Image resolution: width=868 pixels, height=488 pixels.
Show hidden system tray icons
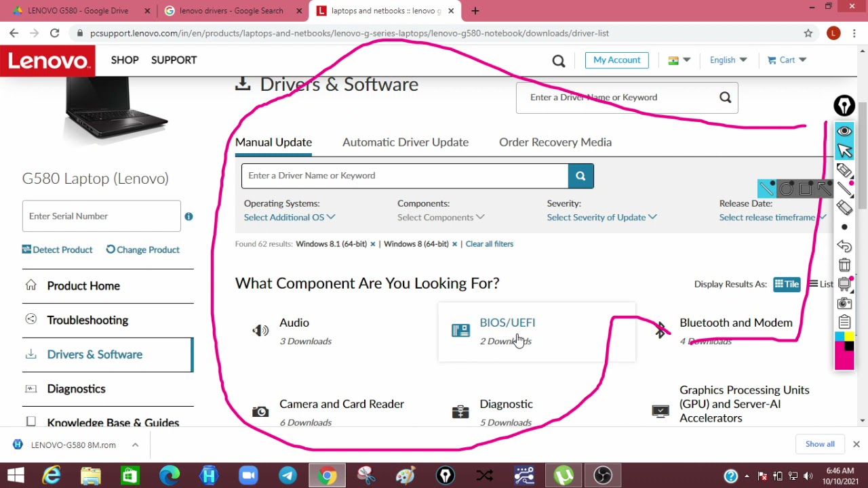point(747,476)
